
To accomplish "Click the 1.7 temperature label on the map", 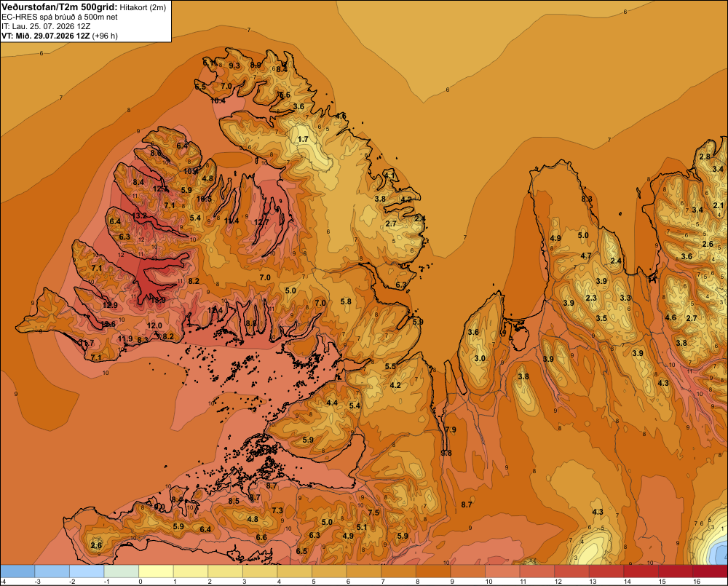I will [x=303, y=139].
